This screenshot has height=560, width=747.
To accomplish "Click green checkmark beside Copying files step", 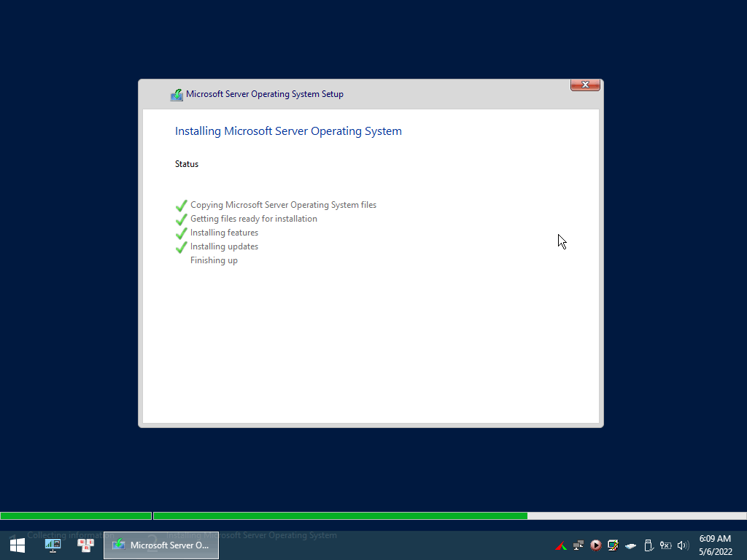I will point(182,206).
